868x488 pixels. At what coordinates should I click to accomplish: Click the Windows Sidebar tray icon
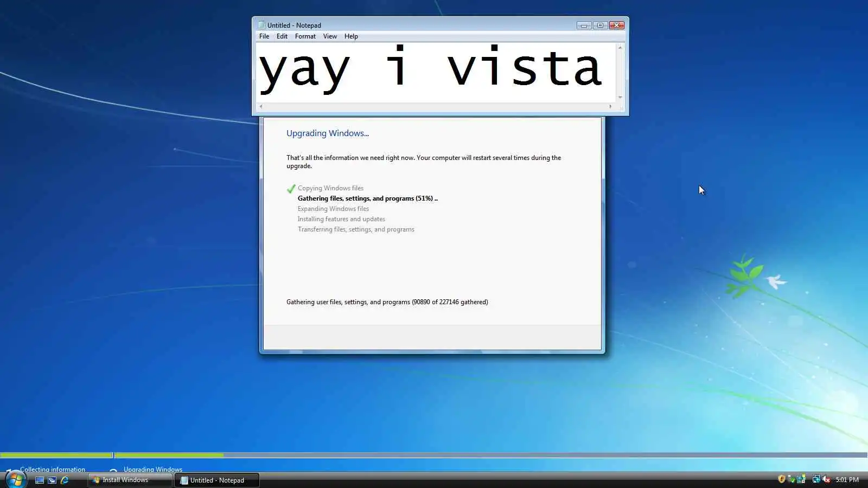point(801,479)
